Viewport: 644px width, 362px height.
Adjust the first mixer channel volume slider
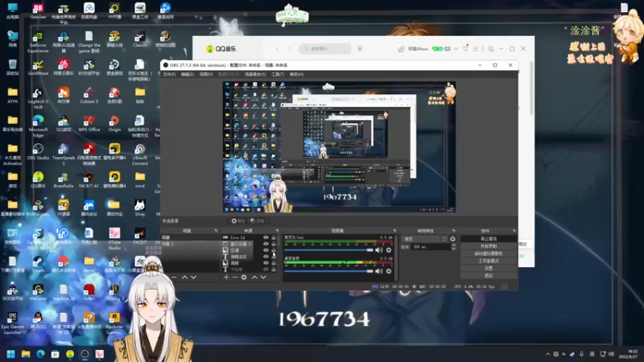[328, 250]
